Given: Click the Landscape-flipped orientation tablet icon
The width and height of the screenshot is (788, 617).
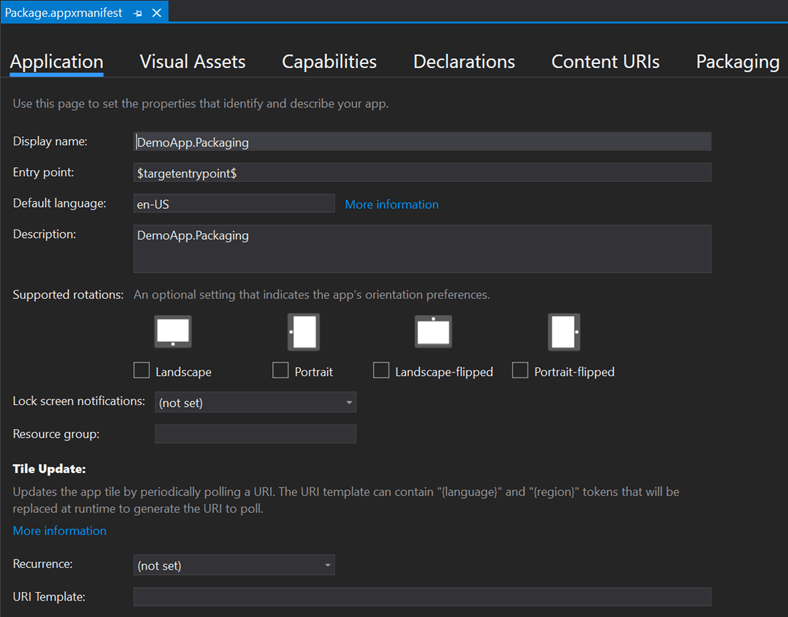Looking at the screenshot, I should 433,331.
